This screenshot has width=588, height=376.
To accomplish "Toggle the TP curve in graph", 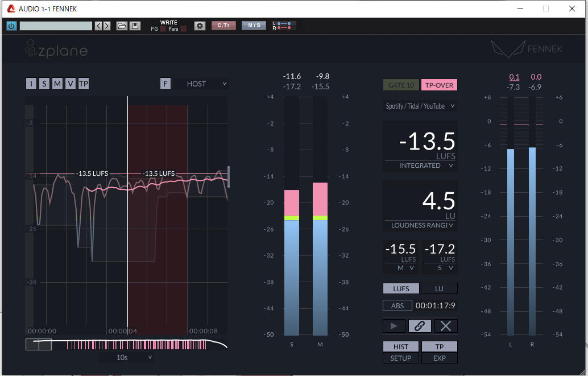I will [84, 84].
